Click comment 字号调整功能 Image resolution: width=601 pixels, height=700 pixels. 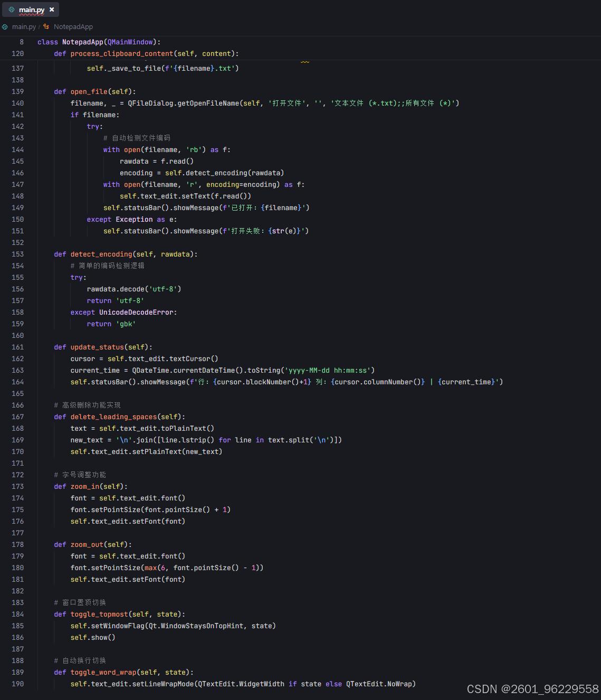pyautogui.click(x=80, y=475)
